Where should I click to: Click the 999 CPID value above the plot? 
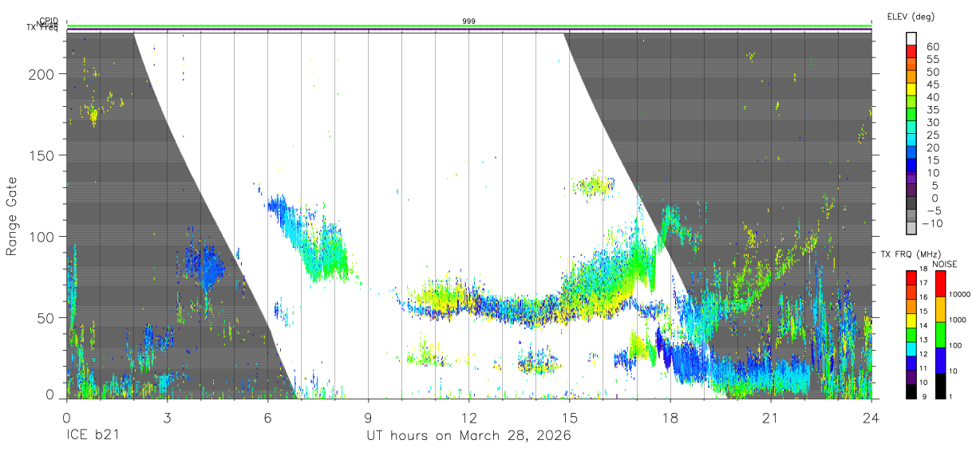tap(469, 21)
